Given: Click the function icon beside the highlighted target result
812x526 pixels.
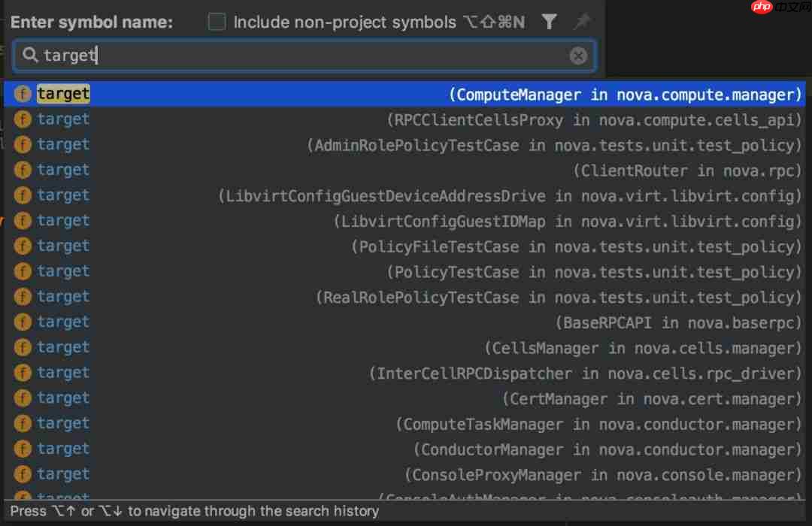Looking at the screenshot, I should (x=23, y=94).
